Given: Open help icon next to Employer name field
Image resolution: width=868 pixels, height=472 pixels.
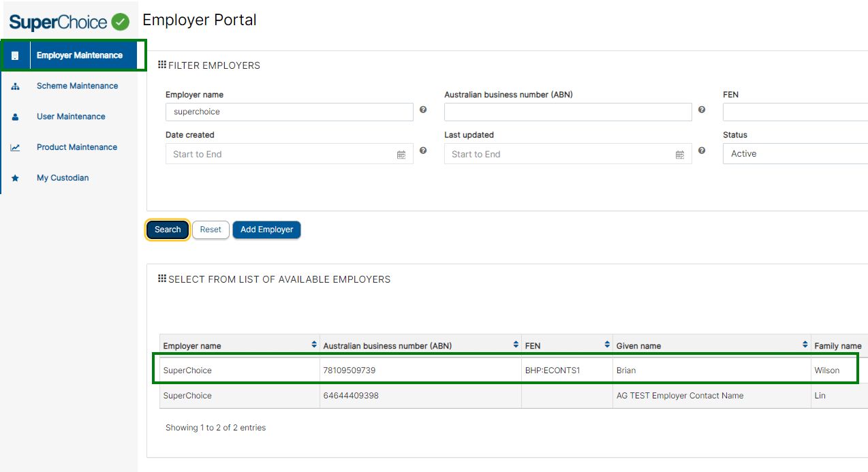Looking at the screenshot, I should click(423, 110).
